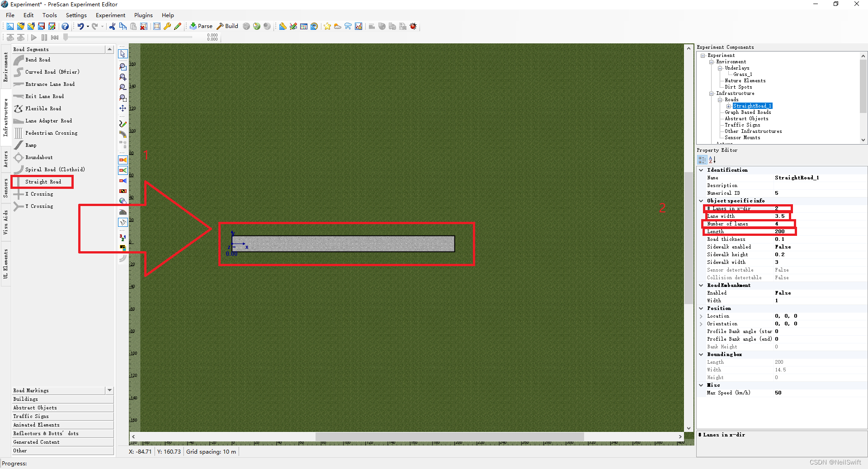
Task: Click the Help question mark icon
Action: [65, 26]
